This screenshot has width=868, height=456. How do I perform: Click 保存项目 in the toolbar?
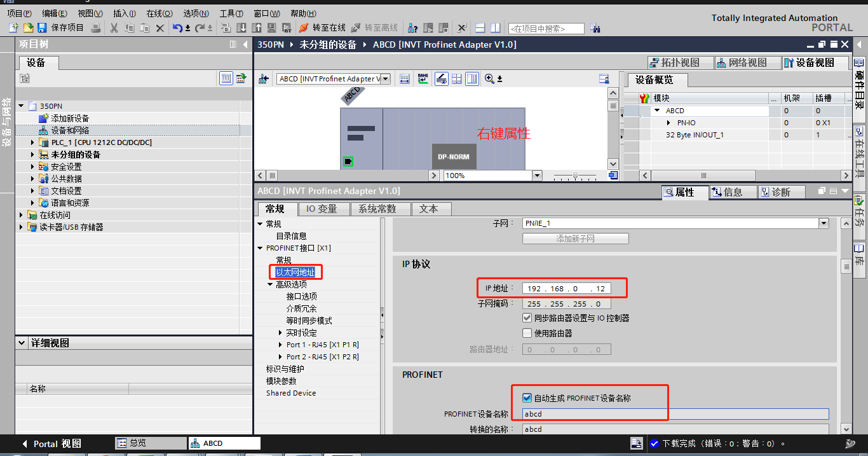pyautogui.click(x=67, y=28)
